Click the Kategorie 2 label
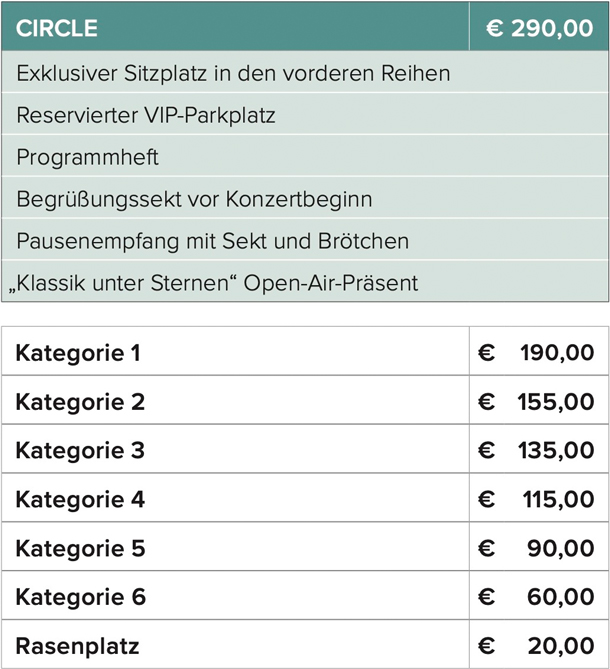Screen dimensions: 610x669 tap(80, 402)
